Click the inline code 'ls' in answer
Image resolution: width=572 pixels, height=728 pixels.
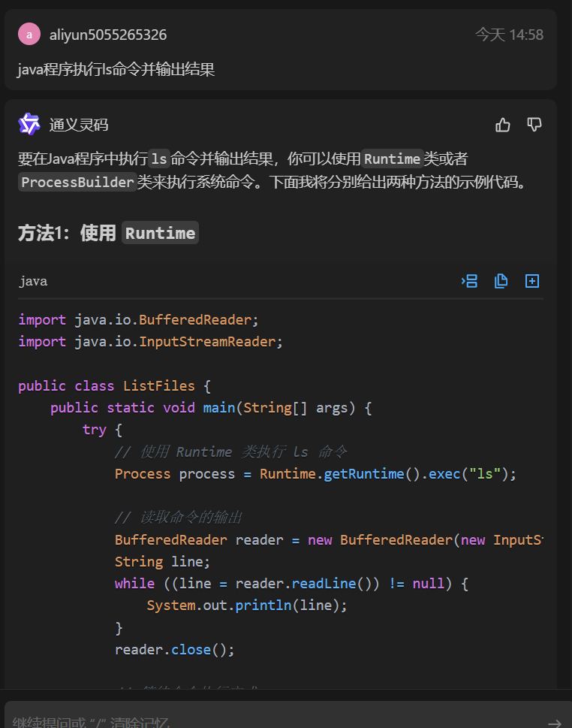coord(159,159)
